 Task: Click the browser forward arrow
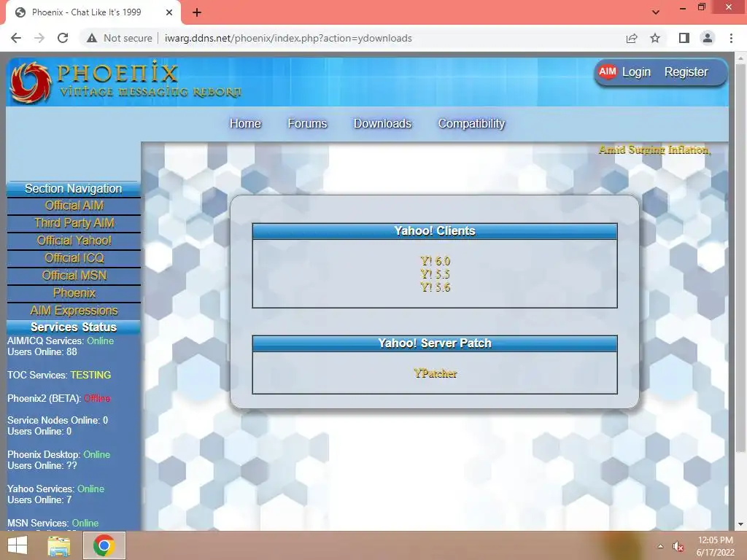[x=39, y=38]
